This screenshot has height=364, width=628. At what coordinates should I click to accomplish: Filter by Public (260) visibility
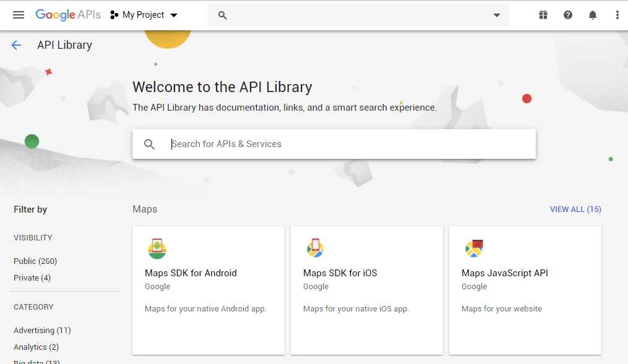coord(35,261)
